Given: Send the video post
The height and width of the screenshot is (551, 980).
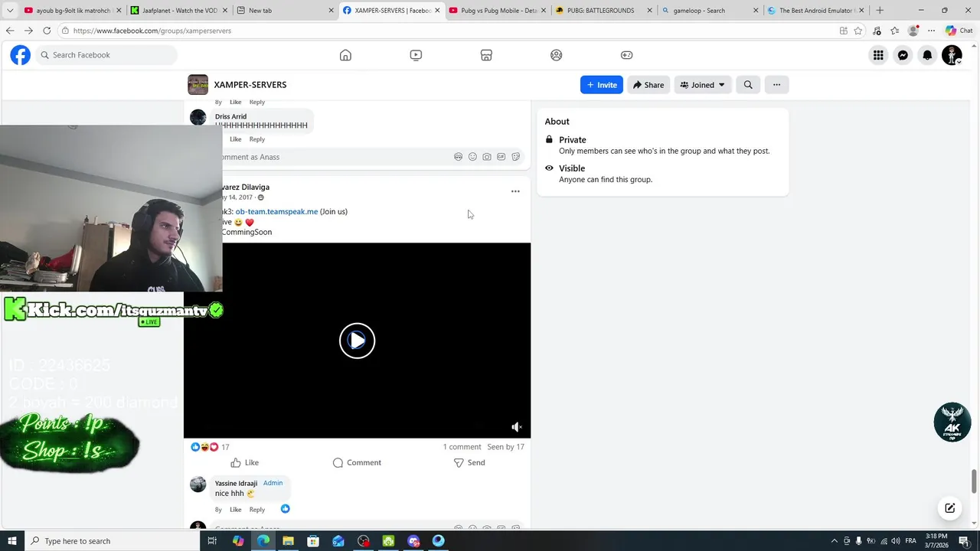Looking at the screenshot, I should pos(469,462).
